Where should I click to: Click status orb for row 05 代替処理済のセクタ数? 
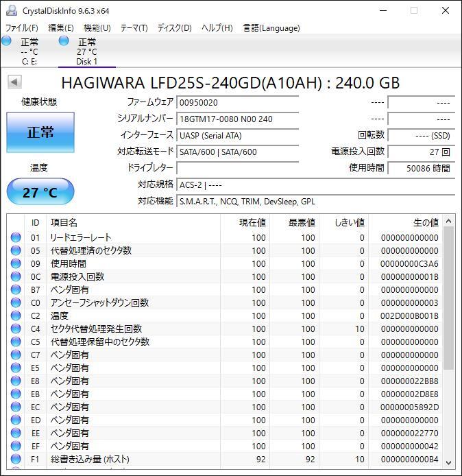tap(16, 250)
